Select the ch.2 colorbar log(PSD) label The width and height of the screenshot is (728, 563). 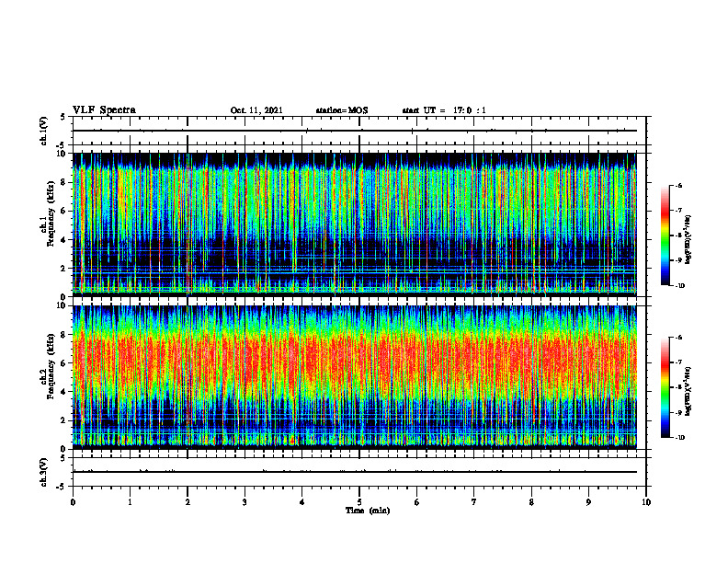click(x=688, y=391)
